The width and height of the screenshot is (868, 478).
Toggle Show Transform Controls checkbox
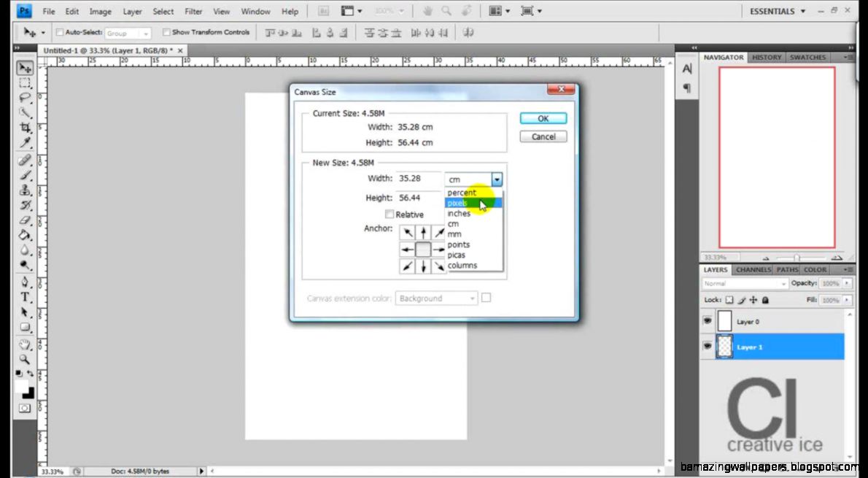[x=166, y=33]
